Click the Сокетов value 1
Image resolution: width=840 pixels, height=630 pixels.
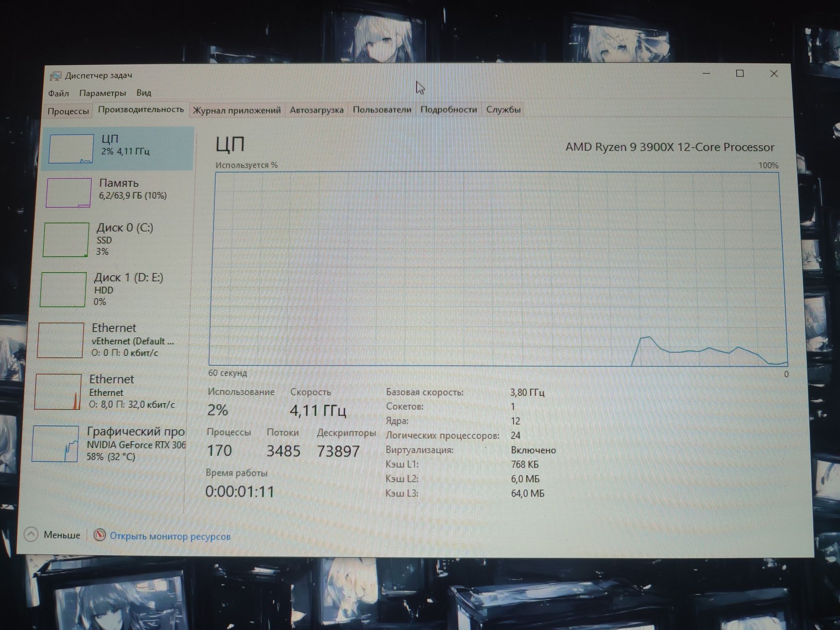[513, 407]
